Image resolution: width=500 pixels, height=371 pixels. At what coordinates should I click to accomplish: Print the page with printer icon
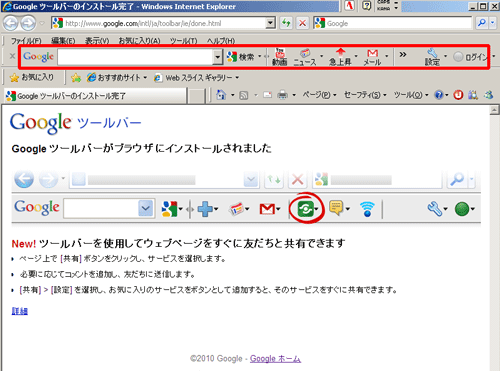(283, 95)
